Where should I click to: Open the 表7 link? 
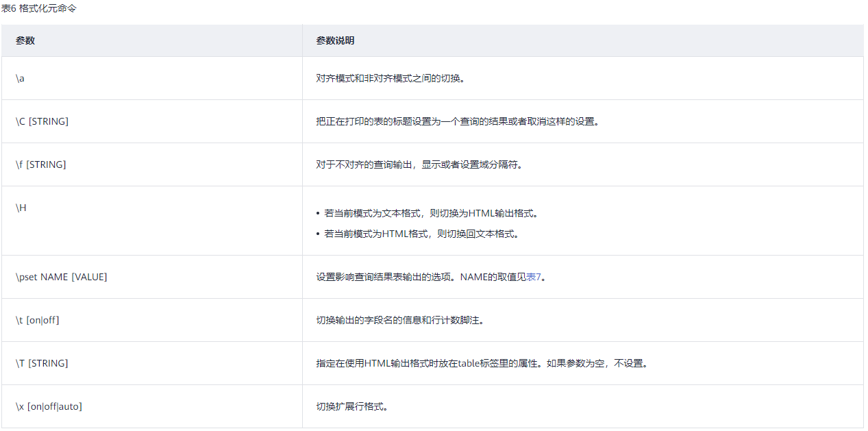click(533, 278)
